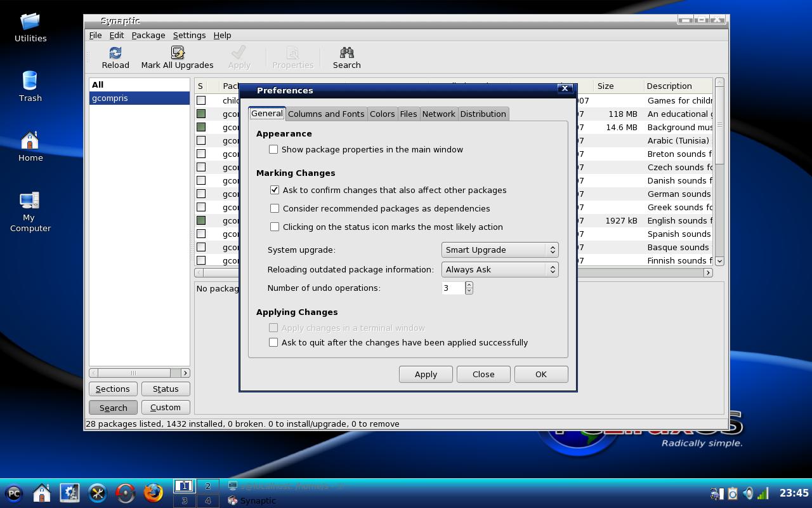
Task: Open the Home desktop icon
Action: point(30,141)
